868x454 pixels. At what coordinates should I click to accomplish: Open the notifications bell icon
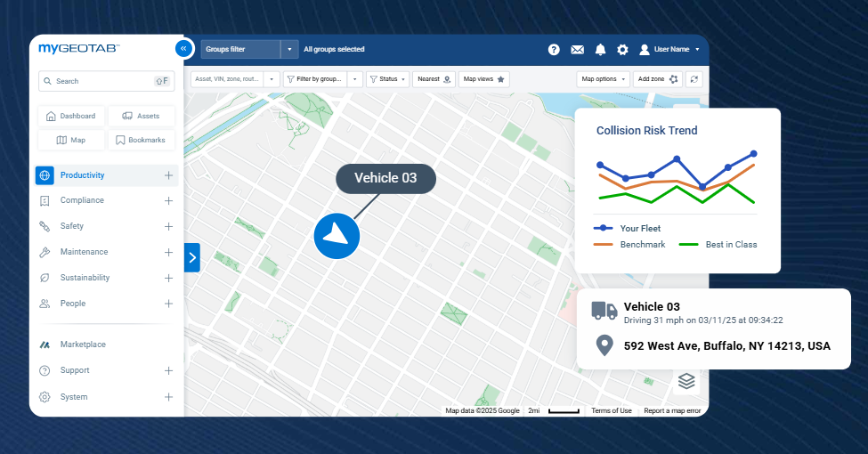coord(600,50)
